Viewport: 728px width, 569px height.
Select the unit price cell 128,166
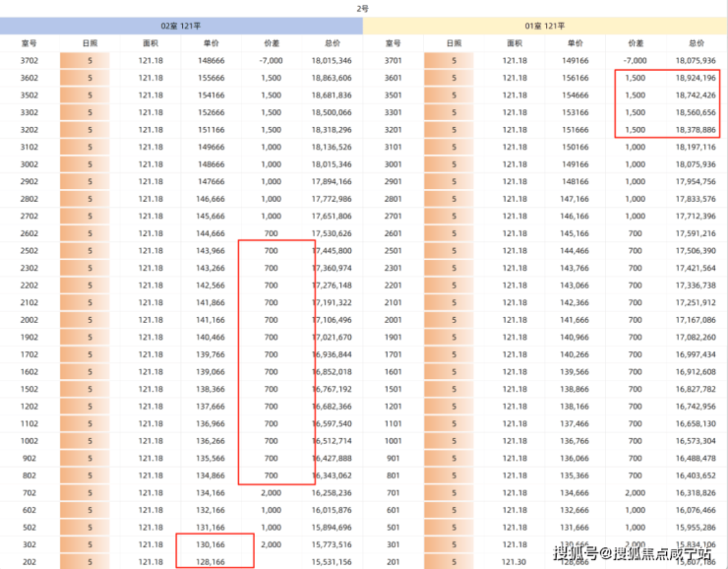click(211, 561)
